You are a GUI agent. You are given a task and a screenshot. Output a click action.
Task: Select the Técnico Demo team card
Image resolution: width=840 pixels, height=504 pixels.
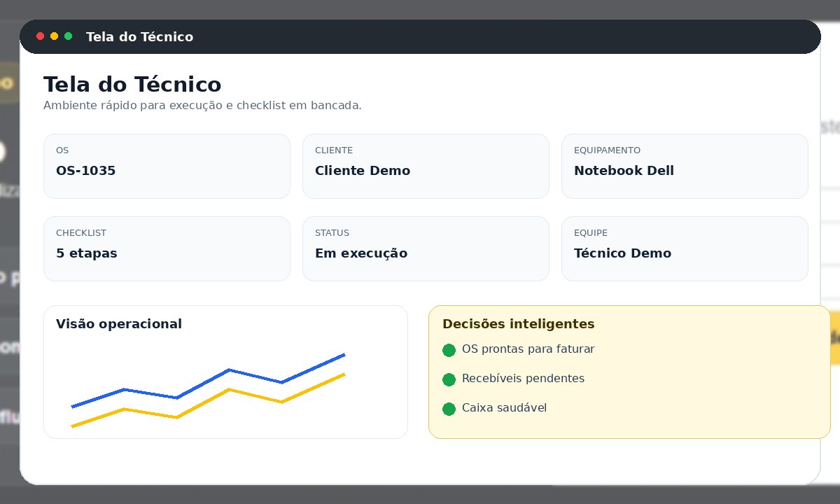pyautogui.click(x=685, y=248)
